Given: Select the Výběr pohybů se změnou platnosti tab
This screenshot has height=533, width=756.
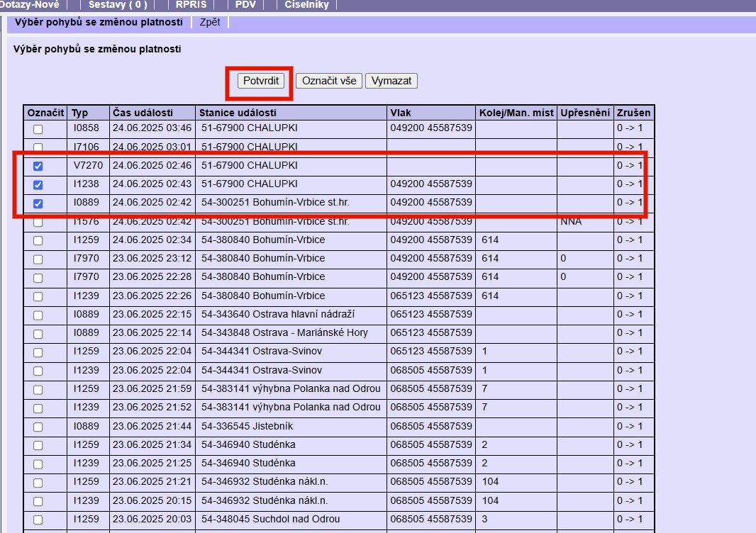Looking at the screenshot, I should coord(99,22).
